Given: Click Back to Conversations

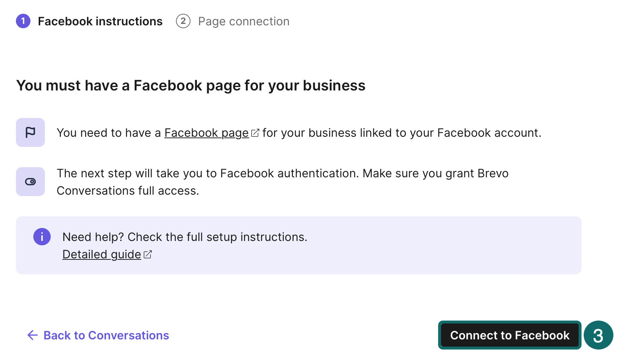Looking at the screenshot, I should click(x=106, y=335).
